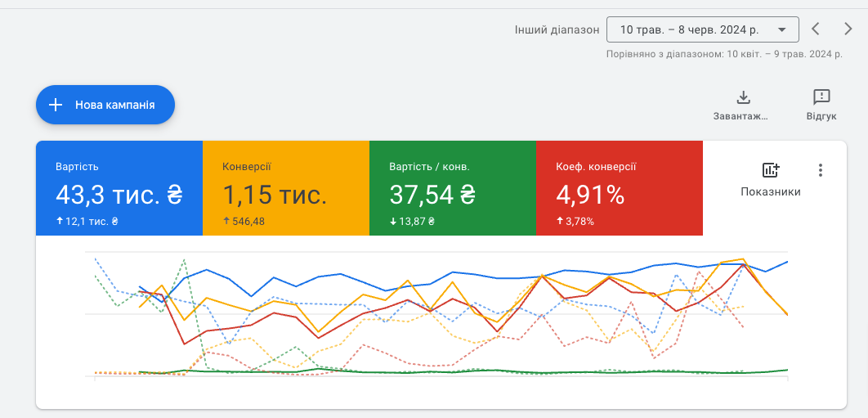The height and width of the screenshot is (418, 868).
Task: Select the yellow Конверсії metric card
Action: (x=286, y=188)
